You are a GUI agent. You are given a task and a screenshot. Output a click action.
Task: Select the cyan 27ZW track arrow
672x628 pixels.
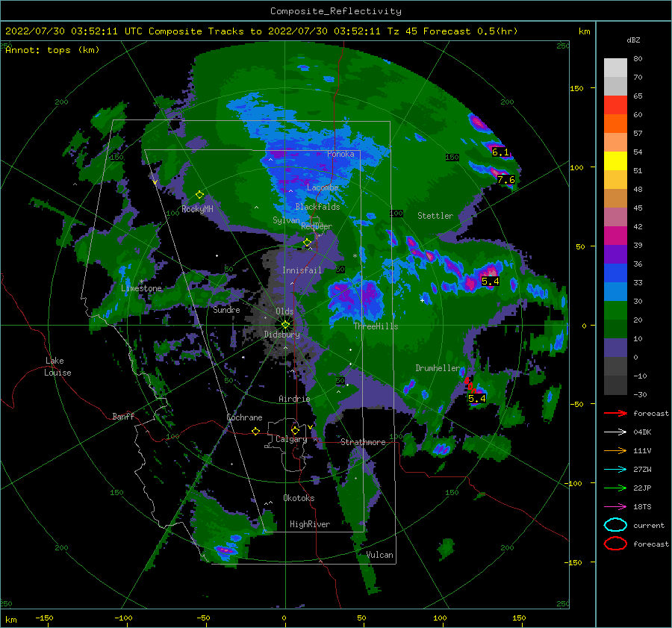[x=615, y=470]
